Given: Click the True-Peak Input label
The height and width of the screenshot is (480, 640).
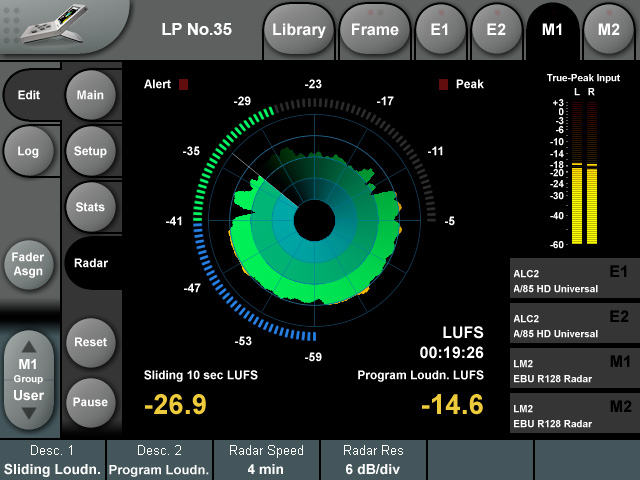Looking at the screenshot, I should point(583,78).
